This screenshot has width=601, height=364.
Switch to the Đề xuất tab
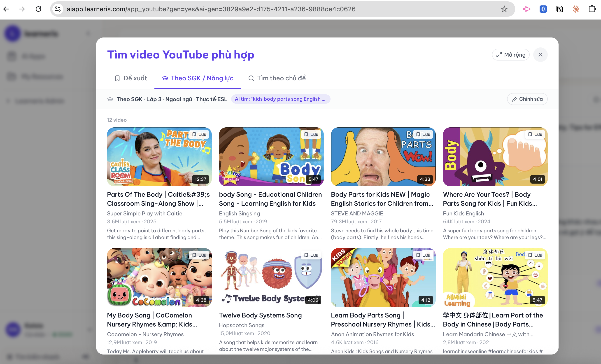(131, 78)
